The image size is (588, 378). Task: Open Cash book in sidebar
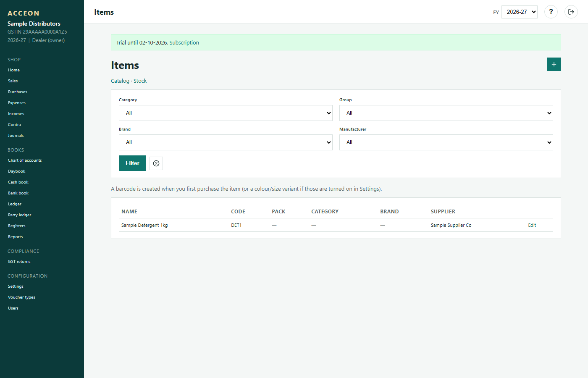[18, 182]
